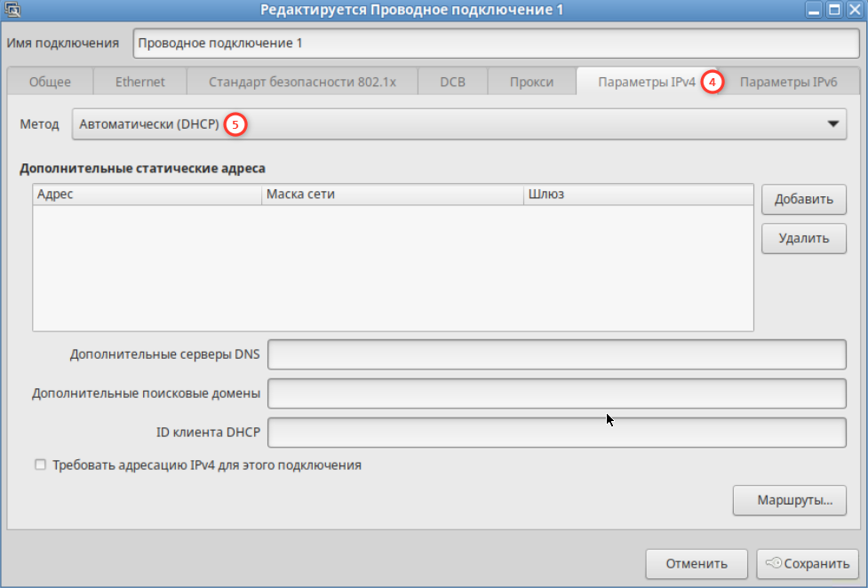Click the Адрес column header
The image size is (868, 588).
(147, 195)
